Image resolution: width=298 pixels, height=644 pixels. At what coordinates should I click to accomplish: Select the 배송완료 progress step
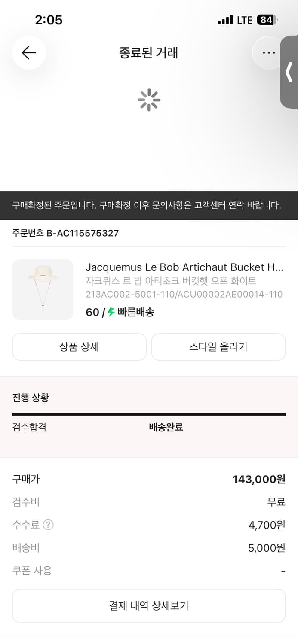[165, 427]
